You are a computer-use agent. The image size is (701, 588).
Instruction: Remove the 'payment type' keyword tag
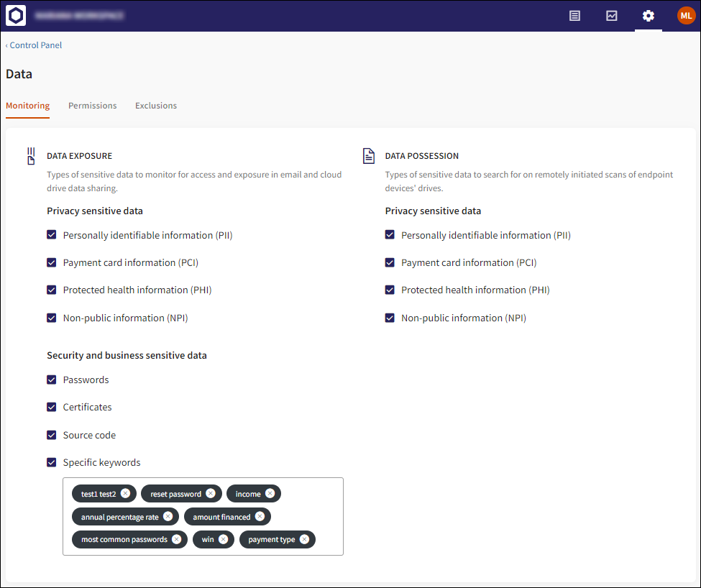304,539
